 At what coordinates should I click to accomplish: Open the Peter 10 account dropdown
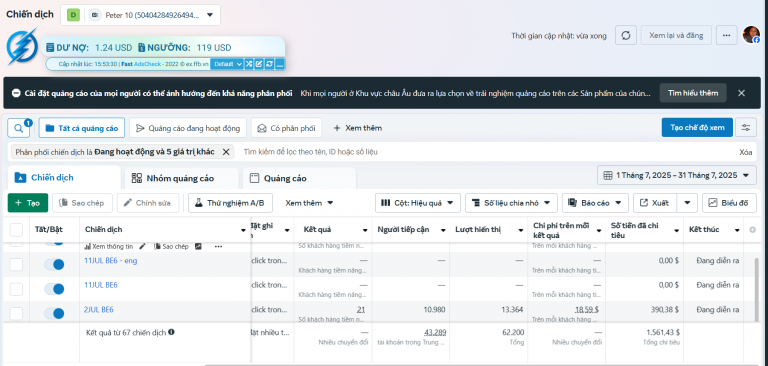coord(141,15)
